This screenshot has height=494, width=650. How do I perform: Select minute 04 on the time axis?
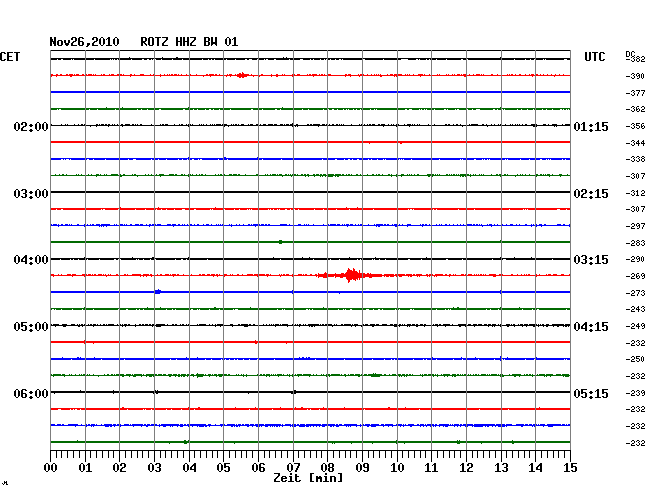pos(189,467)
